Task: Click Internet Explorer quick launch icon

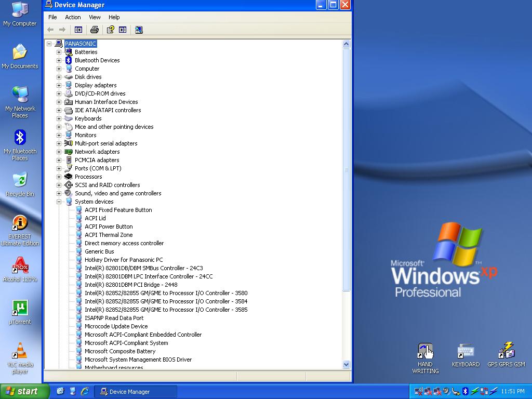Action: (85, 391)
